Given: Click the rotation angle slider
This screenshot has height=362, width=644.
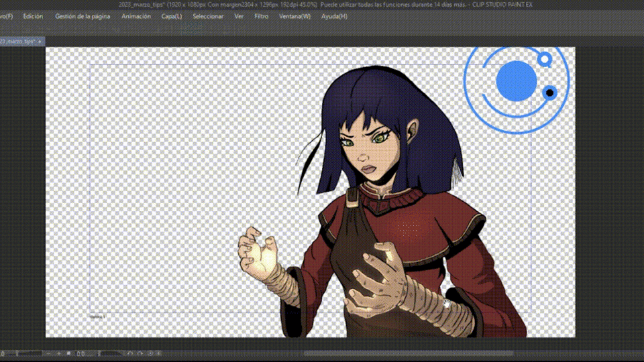Looking at the screenshot, I should pos(111,353).
